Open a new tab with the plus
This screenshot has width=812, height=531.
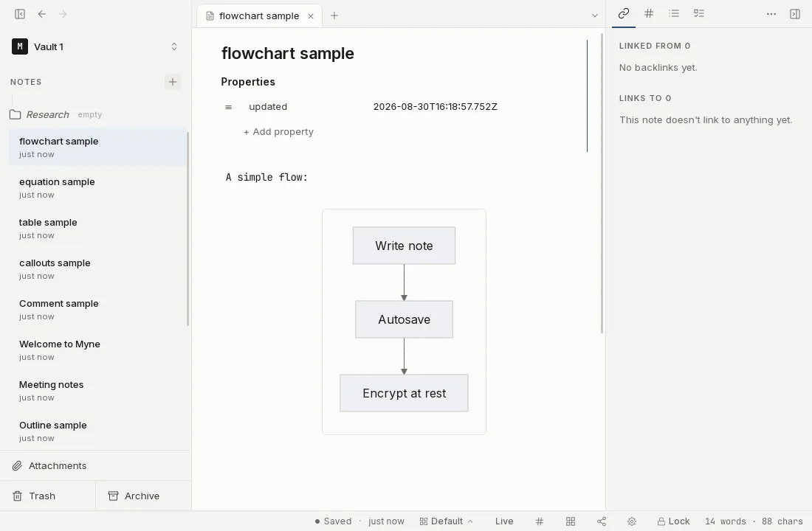(334, 15)
